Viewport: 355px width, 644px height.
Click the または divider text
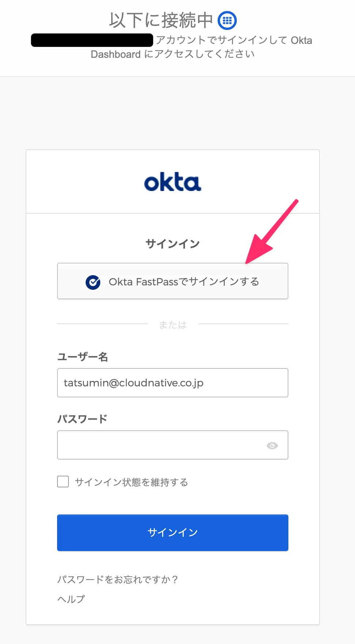(x=173, y=325)
